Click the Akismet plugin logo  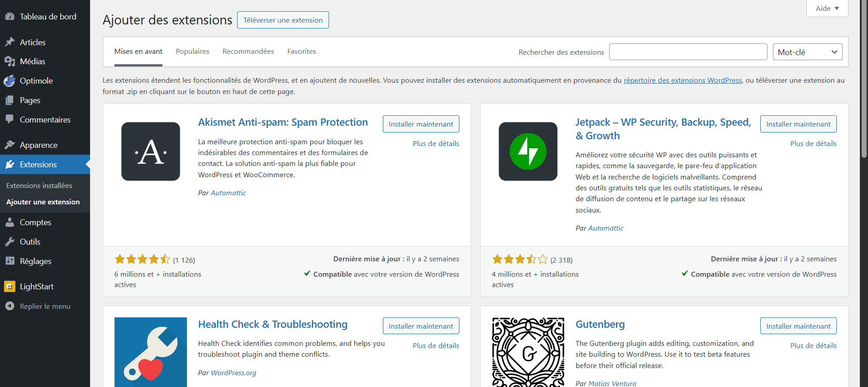tap(151, 151)
